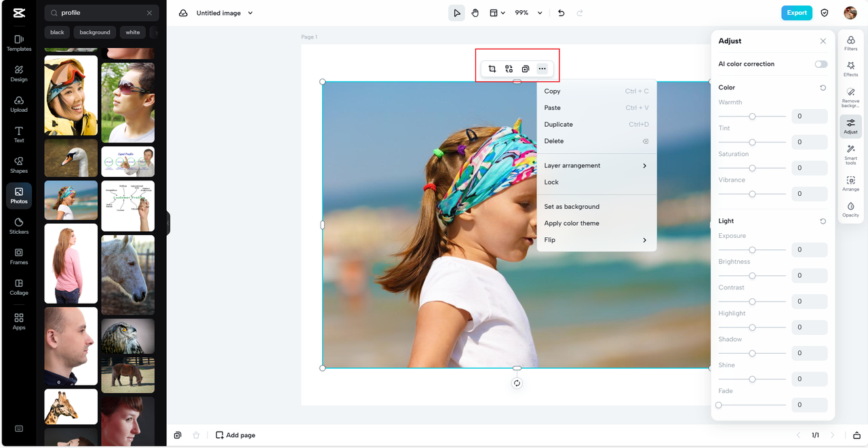868x448 pixels.
Task: Click the Brightness value field
Action: tap(809, 275)
